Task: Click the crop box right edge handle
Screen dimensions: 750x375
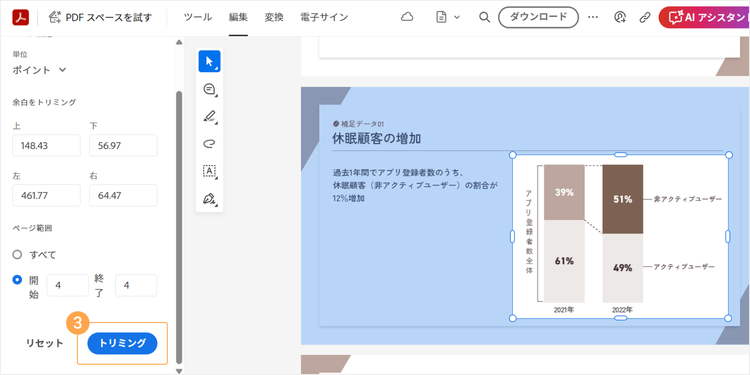Action: tap(728, 236)
